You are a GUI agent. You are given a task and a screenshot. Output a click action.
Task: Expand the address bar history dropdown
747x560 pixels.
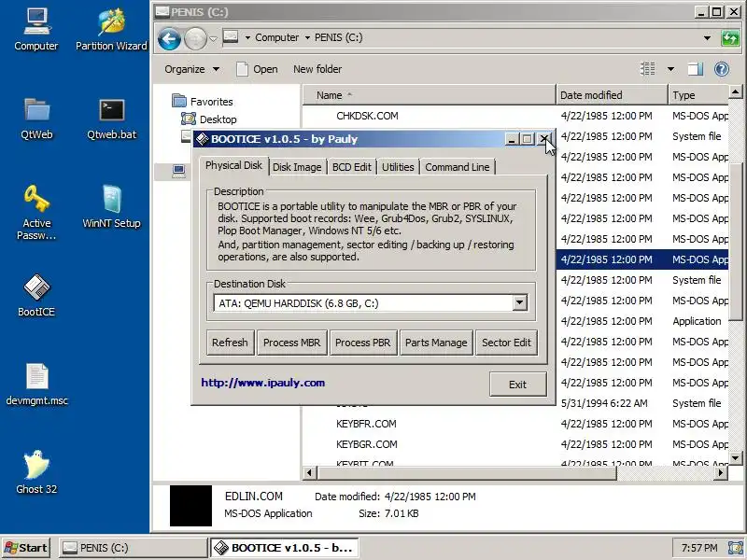pos(708,37)
